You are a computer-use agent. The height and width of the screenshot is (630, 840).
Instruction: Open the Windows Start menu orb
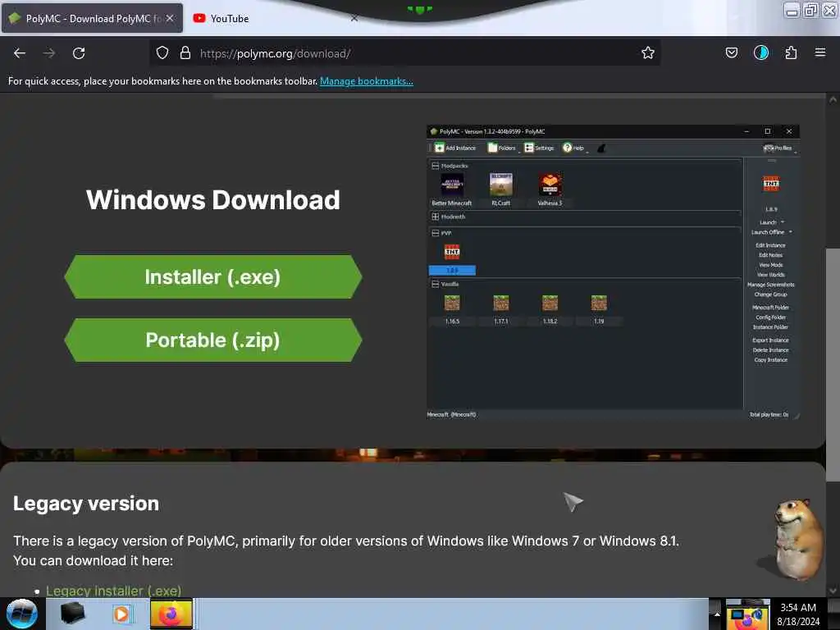click(21, 614)
